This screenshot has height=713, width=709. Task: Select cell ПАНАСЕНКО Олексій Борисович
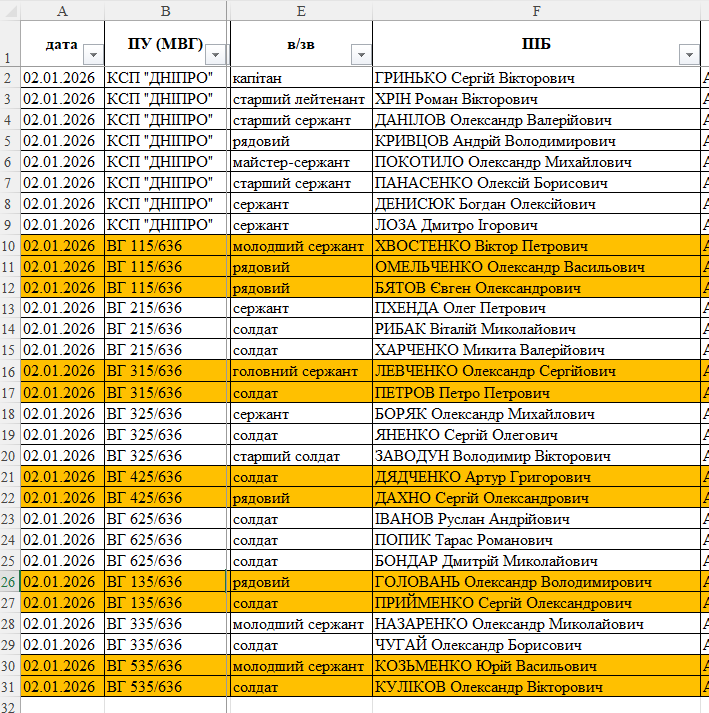536,183
